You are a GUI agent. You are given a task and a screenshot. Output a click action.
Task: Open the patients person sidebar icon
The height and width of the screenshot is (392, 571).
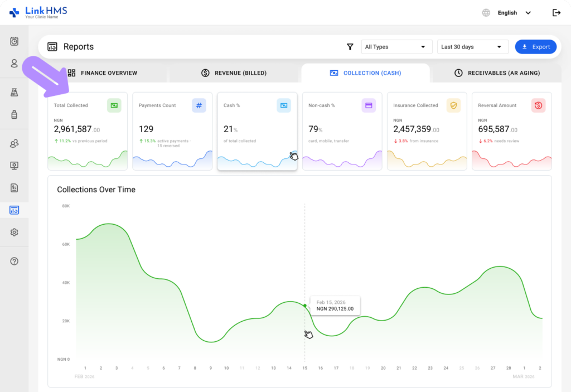tap(14, 64)
